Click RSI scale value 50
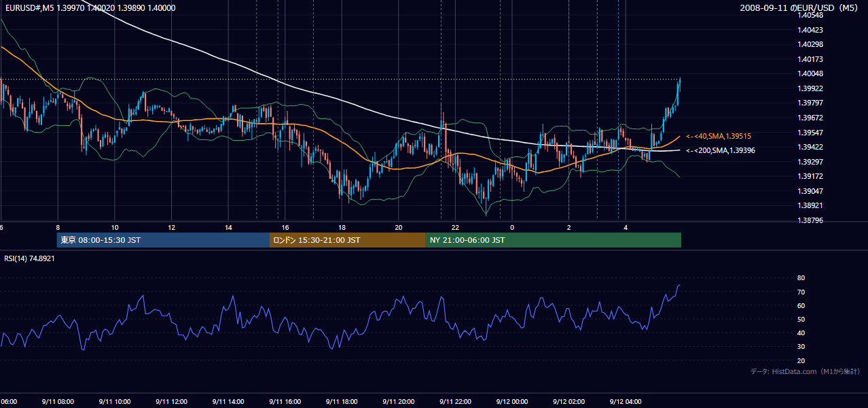 [801, 320]
